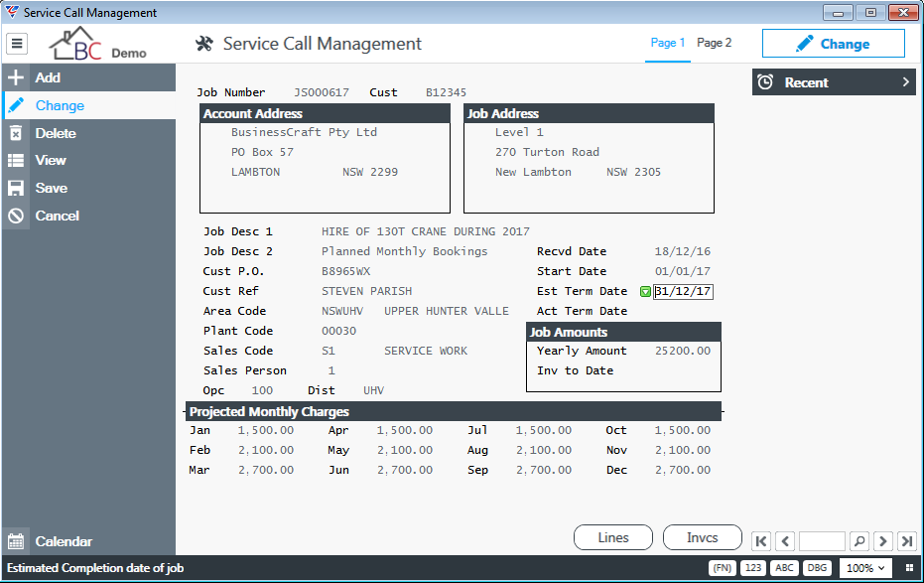Click the Cancel circle-slash icon

pyautogui.click(x=16, y=216)
